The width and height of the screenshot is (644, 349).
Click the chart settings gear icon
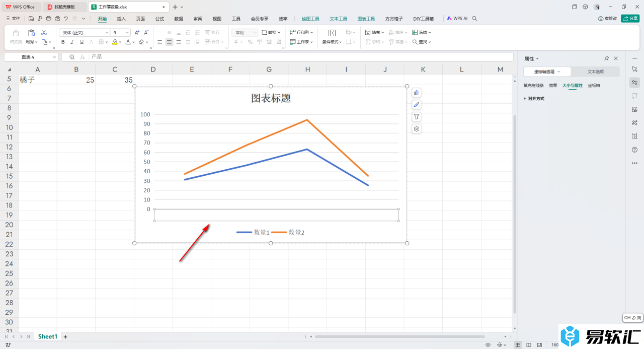pos(417,129)
